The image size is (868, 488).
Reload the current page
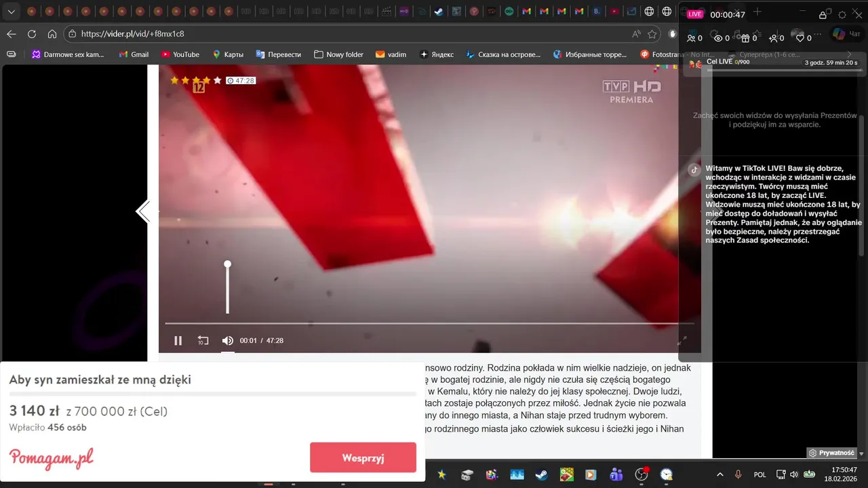click(32, 34)
